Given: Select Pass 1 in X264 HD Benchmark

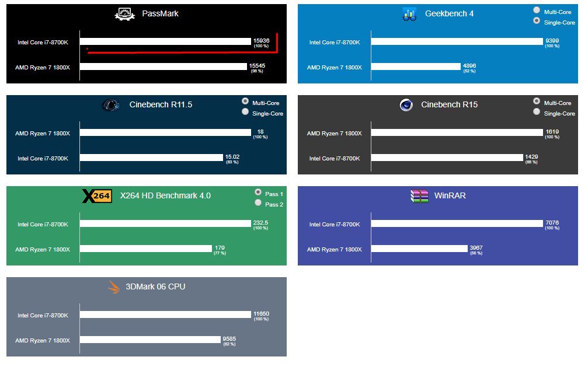Looking at the screenshot, I should point(258,192).
